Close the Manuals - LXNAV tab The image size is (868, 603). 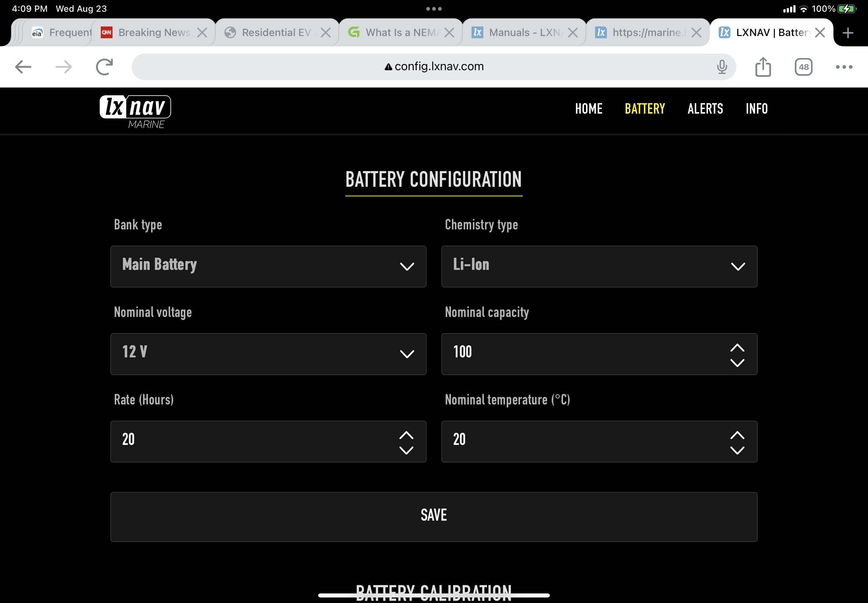coord(573,33)
